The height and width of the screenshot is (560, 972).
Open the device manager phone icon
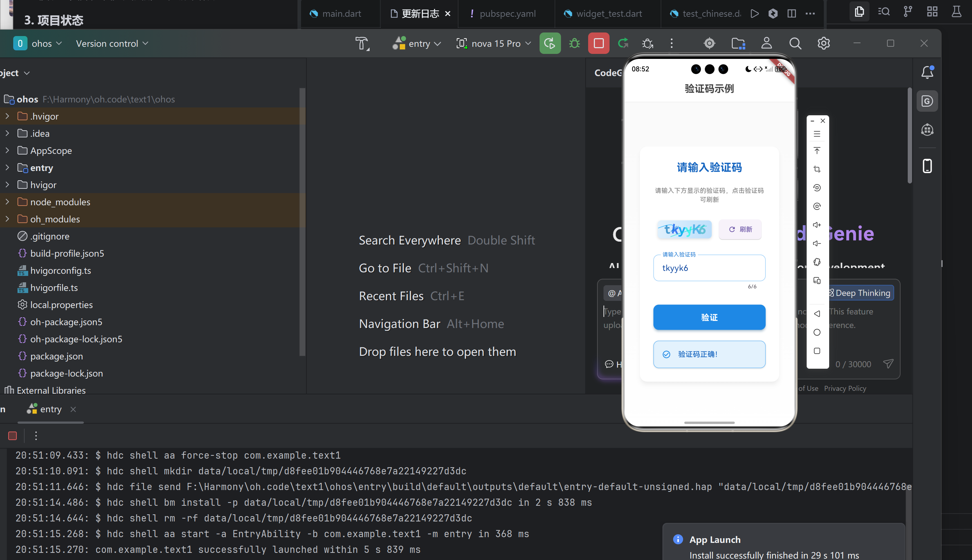927,166
